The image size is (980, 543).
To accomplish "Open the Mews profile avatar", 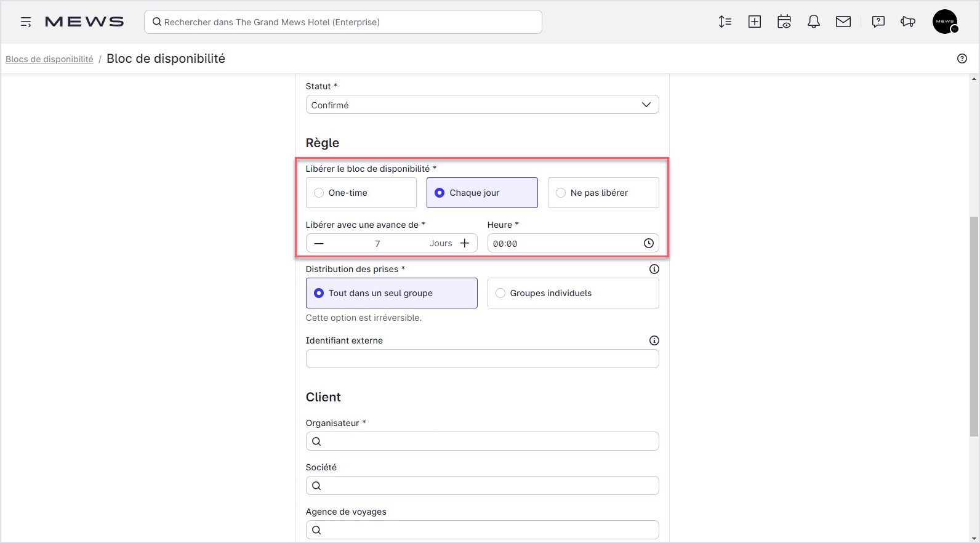I will 944,22.
